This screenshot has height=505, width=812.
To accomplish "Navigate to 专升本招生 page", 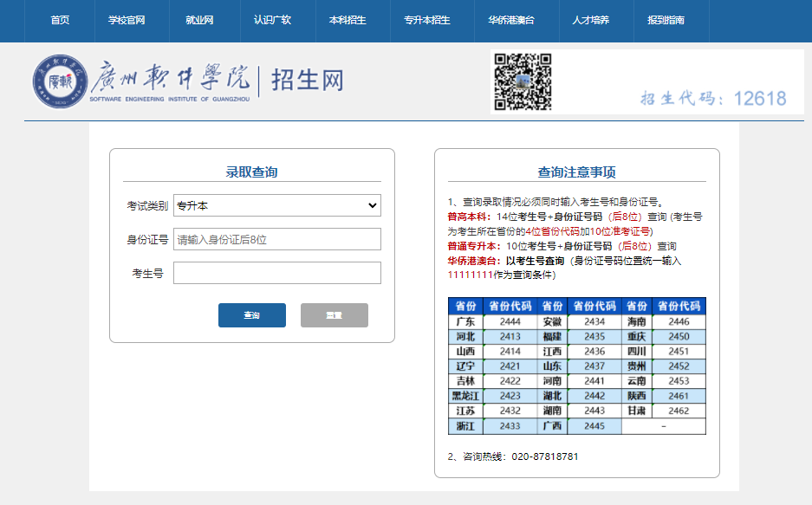I will [426, 20].
